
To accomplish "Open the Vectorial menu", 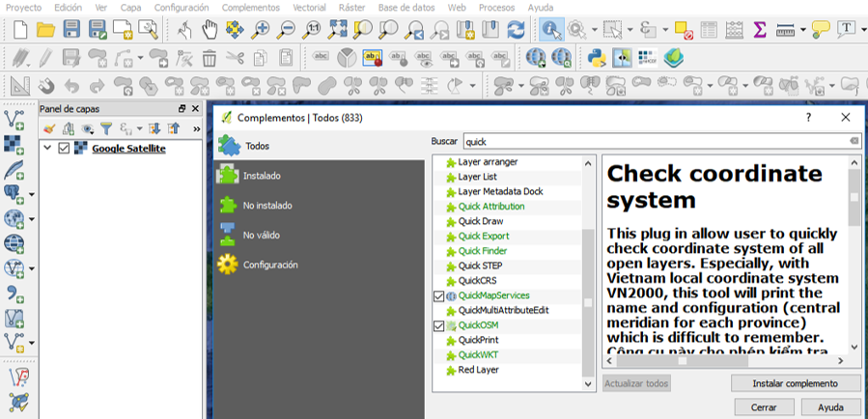I will (x=309, y=8).
